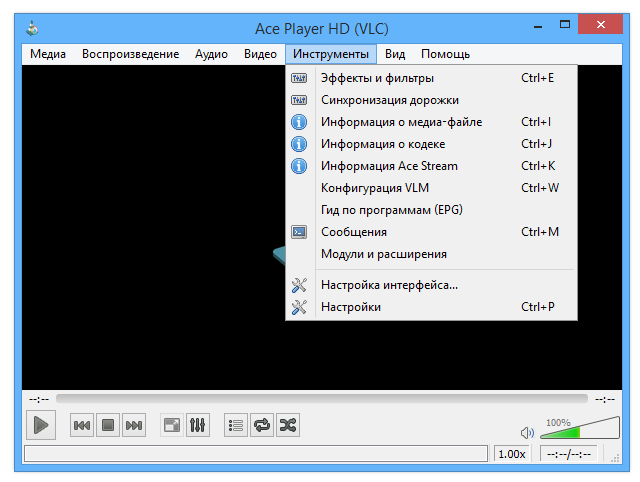Click info icon beside Информация о медиа-файле
This screenshot has height=482, width=640.
[x=299, y=122]
